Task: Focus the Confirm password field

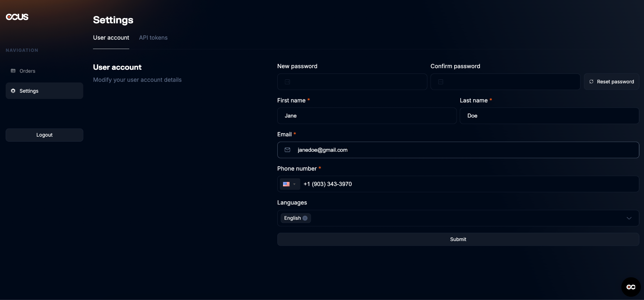Action: pyautogui.click(x=505, y=82)
